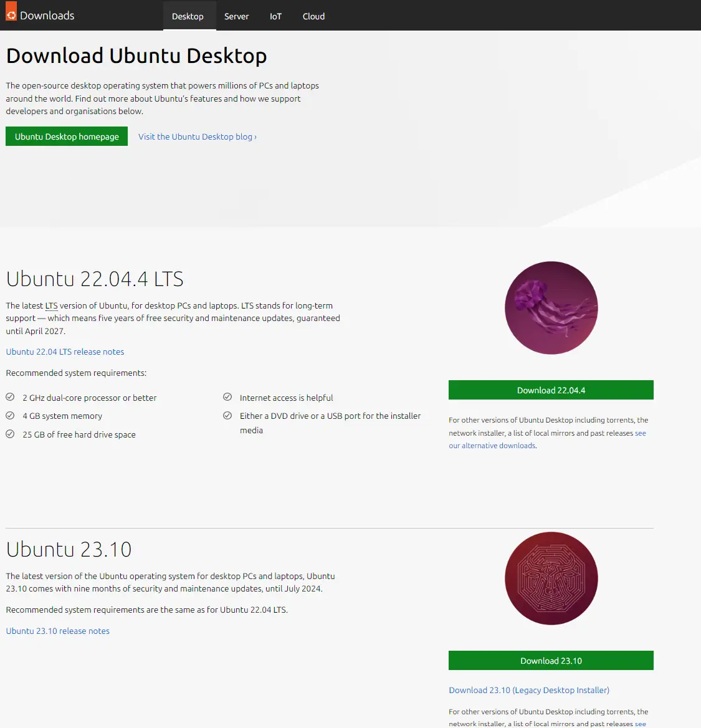701x728 pixels.
Task: Select the IoT tab
Action: point(275,16)
